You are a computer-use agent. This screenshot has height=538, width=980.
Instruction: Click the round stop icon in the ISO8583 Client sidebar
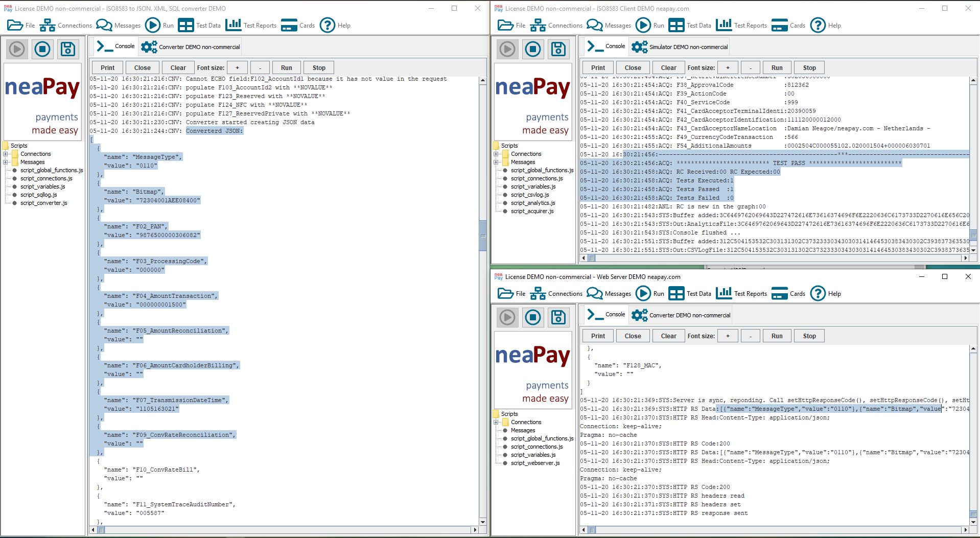click(x=533, y=49)
